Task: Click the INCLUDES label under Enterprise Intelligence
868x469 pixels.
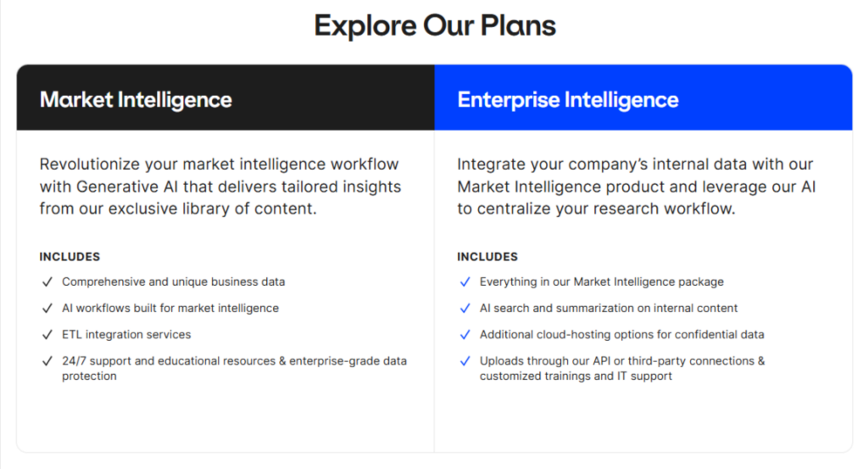Action: coord(487,256)
